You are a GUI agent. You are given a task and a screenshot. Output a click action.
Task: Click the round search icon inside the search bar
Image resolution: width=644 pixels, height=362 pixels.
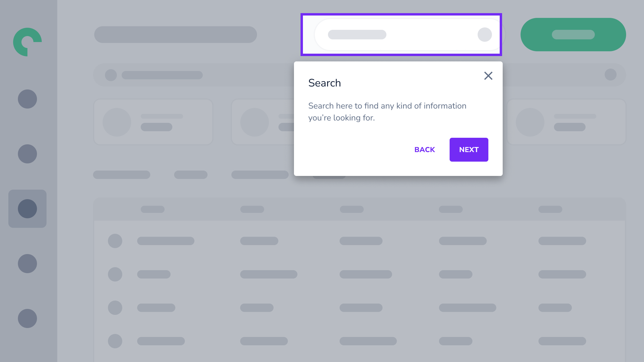click(484, 35)
